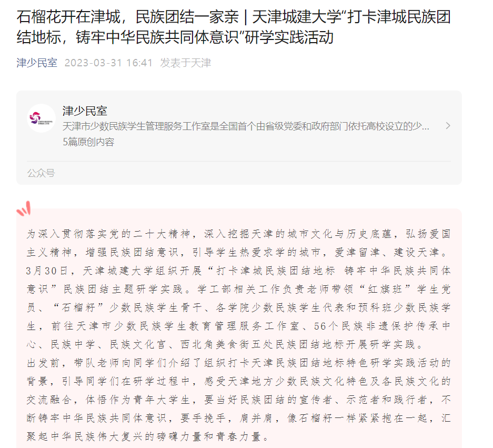Open the bold 津少民室 name in account card
493x448 pixels.
(85, 111)
